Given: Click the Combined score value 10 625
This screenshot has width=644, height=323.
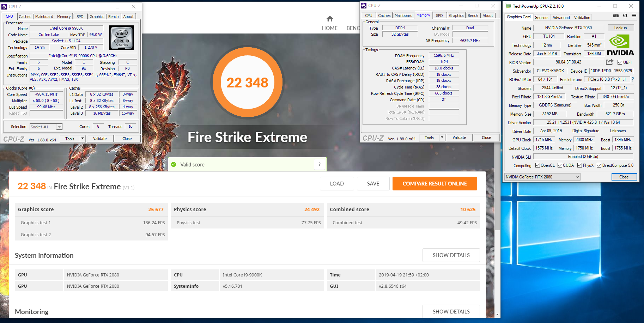Looking at the screenshot, I should [468, 209].
